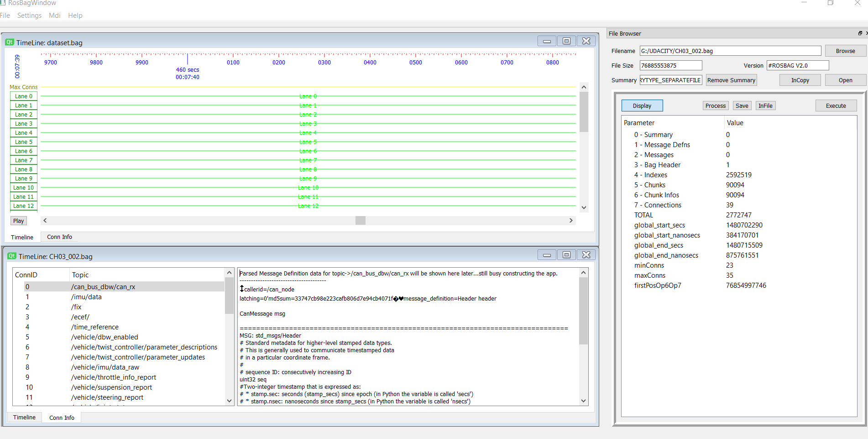Open the Mdi menu
The image size is (868, 439).
tap(55, 16)
